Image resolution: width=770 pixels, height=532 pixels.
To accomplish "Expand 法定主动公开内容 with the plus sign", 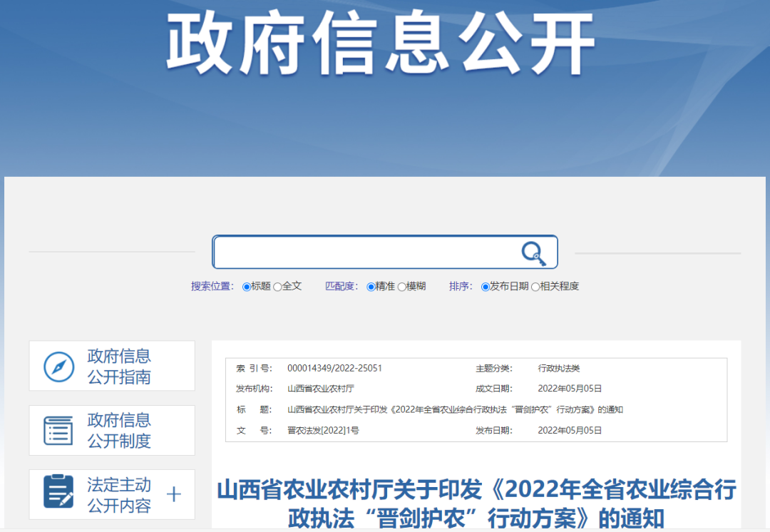I will (173, 494).
